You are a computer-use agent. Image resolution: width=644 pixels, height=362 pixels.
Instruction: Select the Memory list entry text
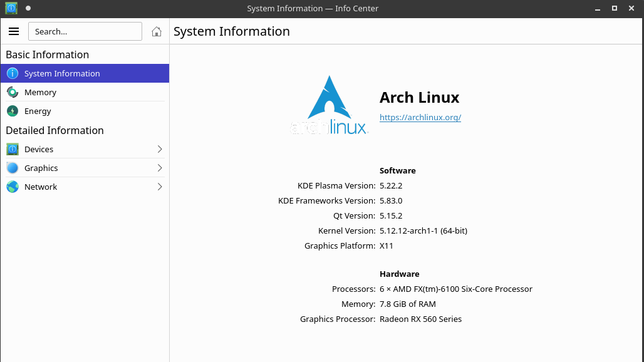pyautogui.click(x=40, y=92)
